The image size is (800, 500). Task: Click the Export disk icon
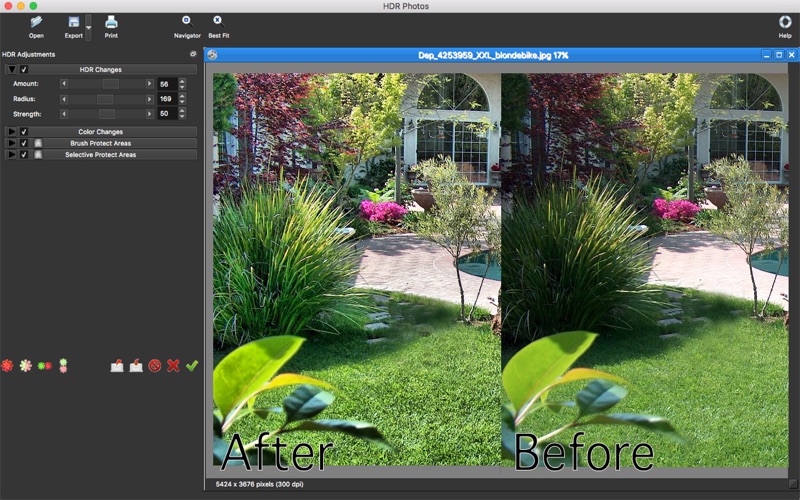(x=74, y=22)
